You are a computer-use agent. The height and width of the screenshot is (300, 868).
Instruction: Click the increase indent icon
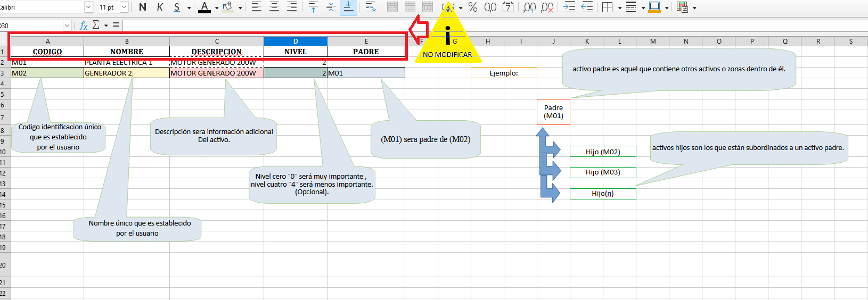point(569,7)
